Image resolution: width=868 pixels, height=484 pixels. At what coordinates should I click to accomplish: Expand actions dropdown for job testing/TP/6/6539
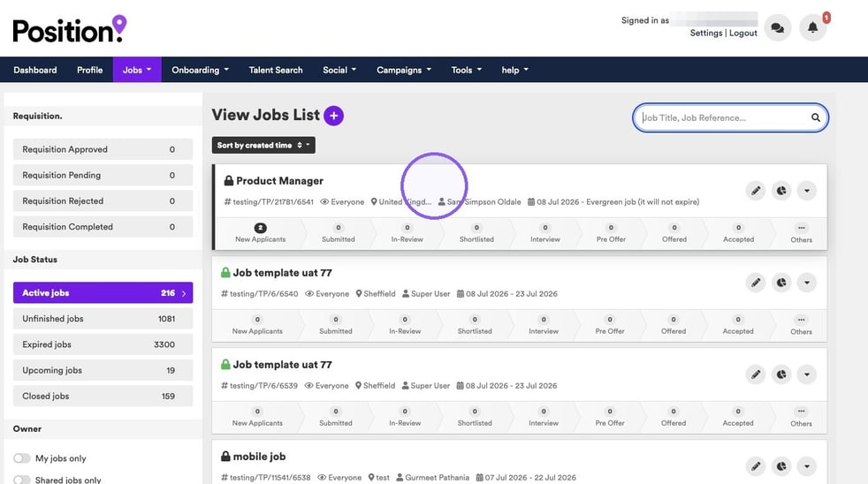point(806,374)
